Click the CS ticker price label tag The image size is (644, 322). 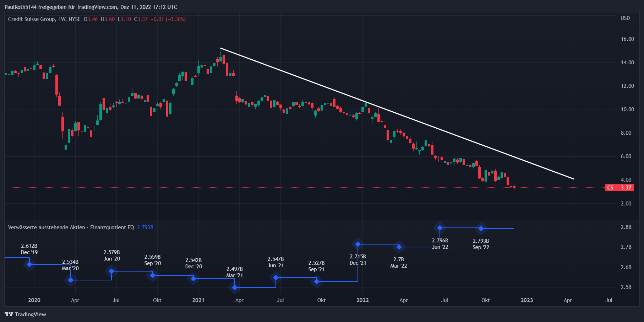(610, 188)
